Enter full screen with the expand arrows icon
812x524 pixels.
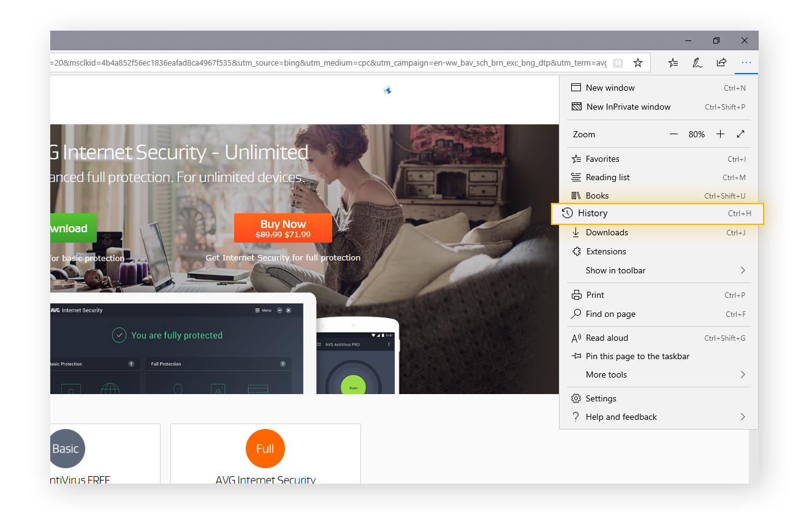click(x=740, y=134)
